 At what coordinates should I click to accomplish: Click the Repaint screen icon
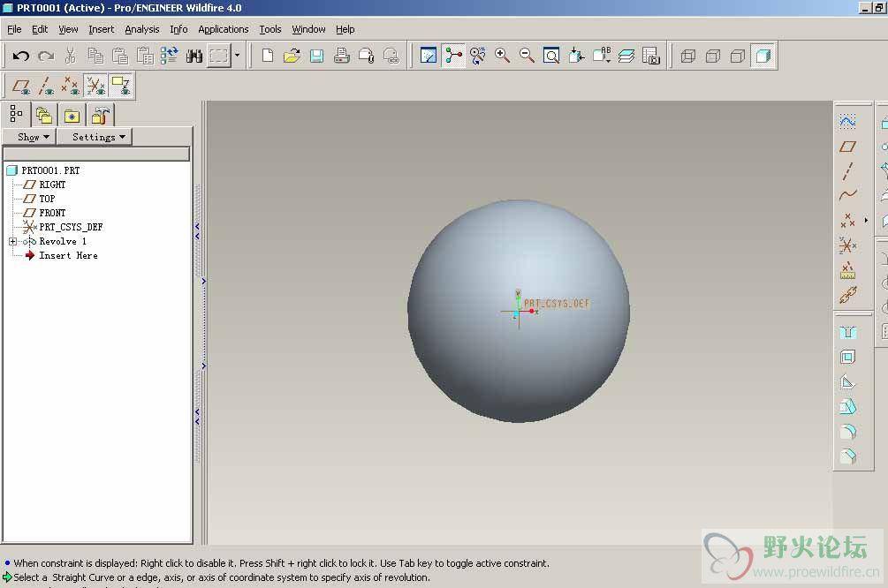pos(429,56)
